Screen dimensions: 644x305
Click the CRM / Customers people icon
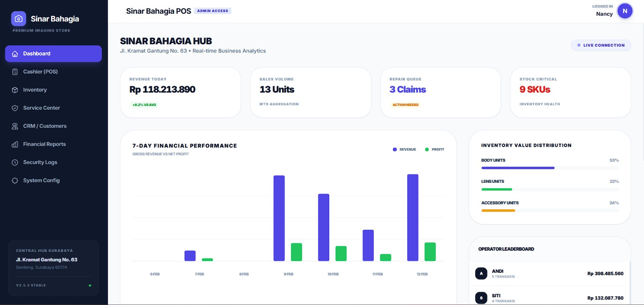click(x=15, y=126)
